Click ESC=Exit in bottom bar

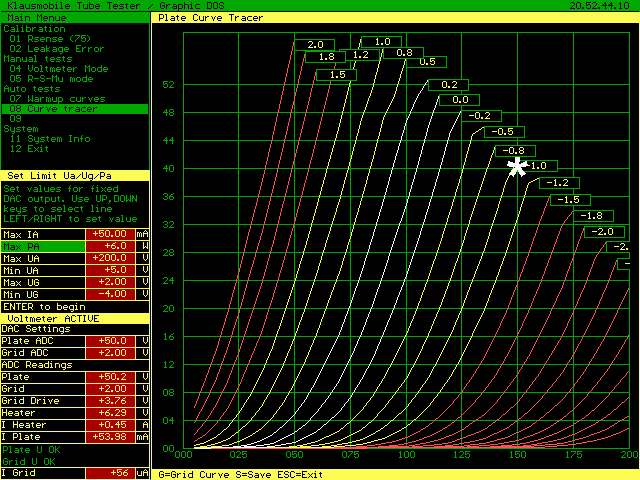(300, 475)
